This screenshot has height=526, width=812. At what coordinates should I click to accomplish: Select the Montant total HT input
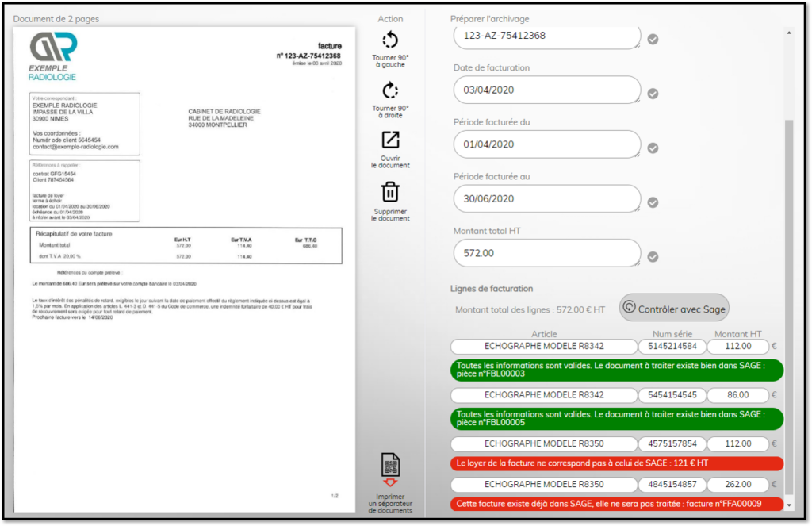coord(546,253)
